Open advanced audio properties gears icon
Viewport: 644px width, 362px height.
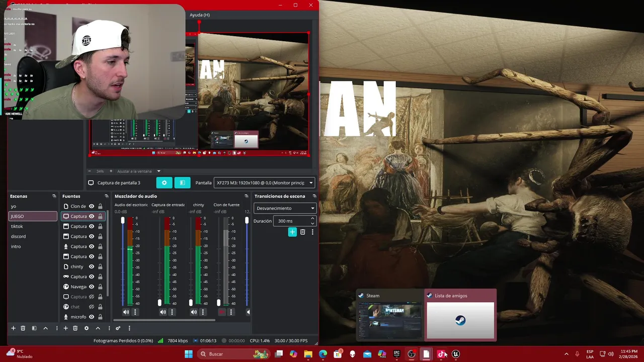point(118,328)
